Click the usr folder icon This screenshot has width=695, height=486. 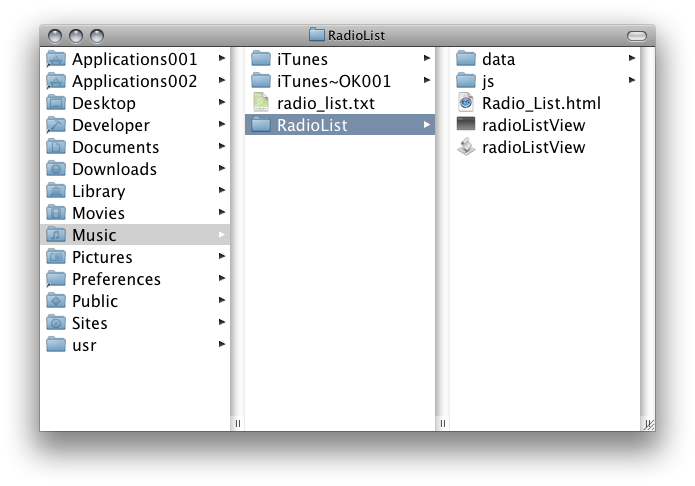pos(56,345)
